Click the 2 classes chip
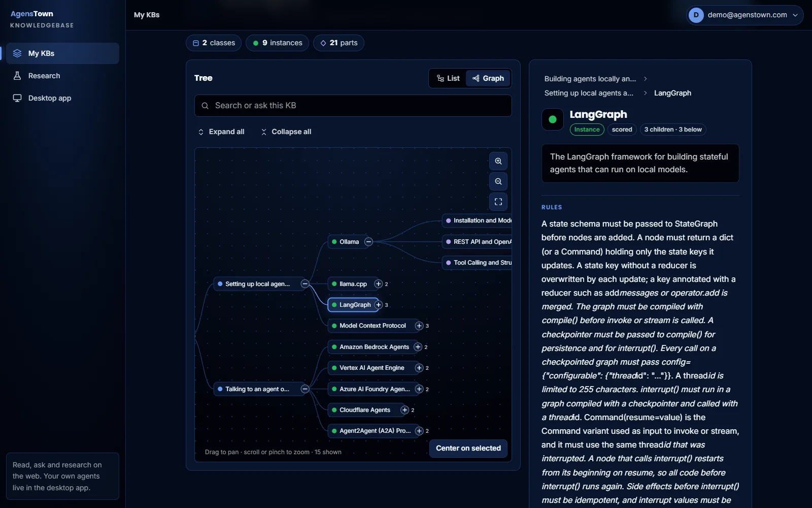The width and height of the screenshot is (812, 508). coord(214,43)
